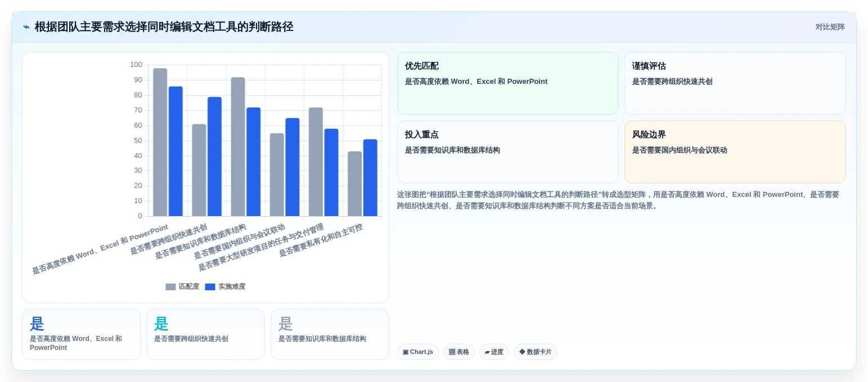This screenshot has width=868, height=382.
Task: Click the gray 匹配度 legend color box
Action: [x=170, y=287]
